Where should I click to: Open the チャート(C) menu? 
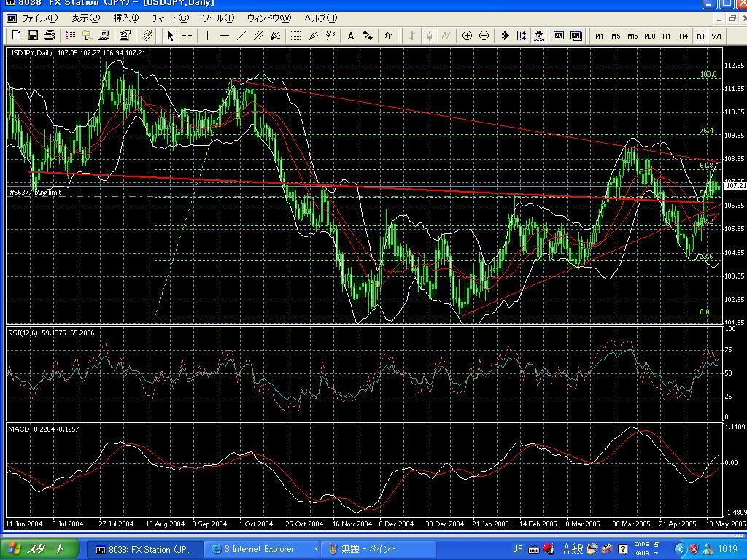[x=169, y=17]
